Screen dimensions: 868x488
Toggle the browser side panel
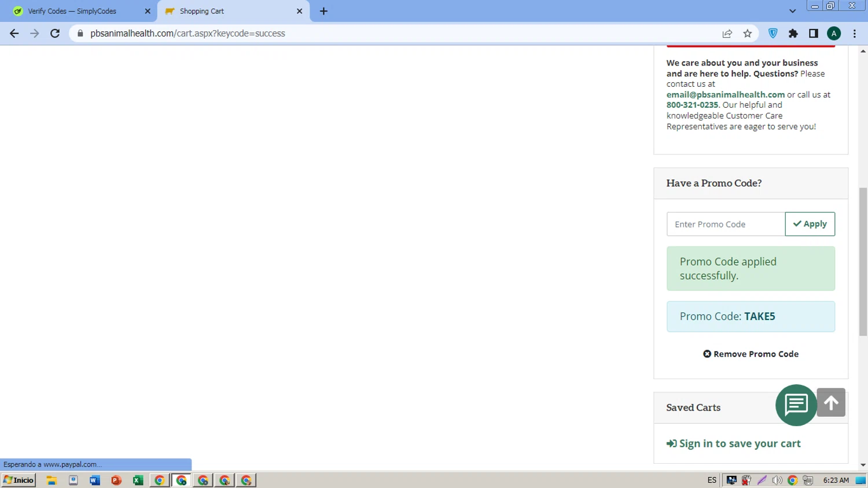pyautogui.click(x=814, y=34)
